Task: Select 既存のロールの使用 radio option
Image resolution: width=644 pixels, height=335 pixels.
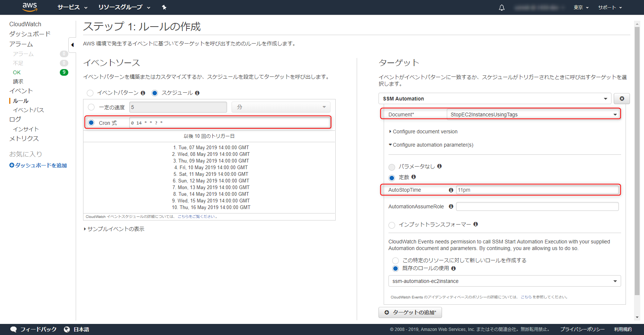Action: 395,269
